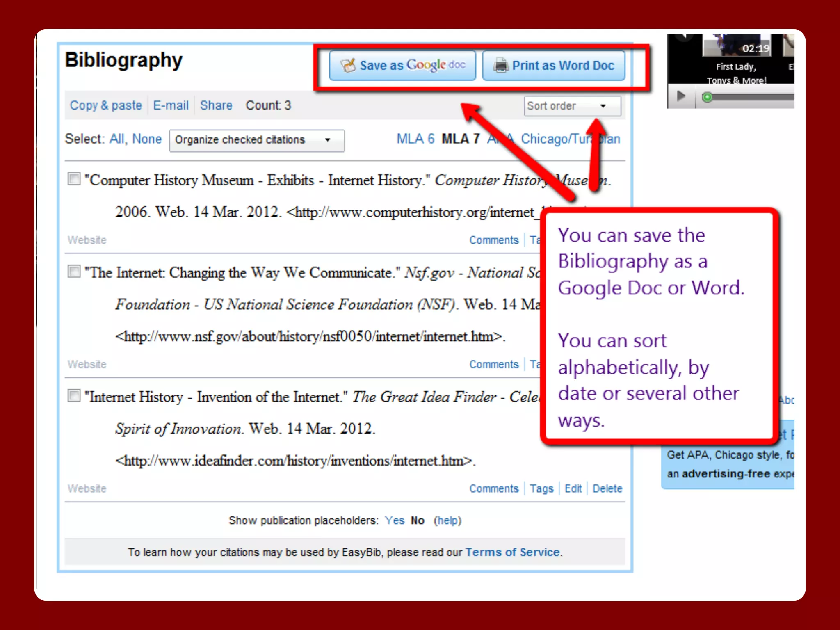
Task: Open the Copy & paste option
Action: (105, 105)
